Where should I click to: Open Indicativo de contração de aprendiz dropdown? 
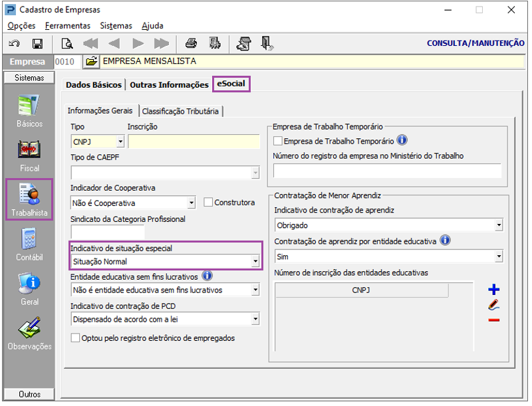point(499,225)
